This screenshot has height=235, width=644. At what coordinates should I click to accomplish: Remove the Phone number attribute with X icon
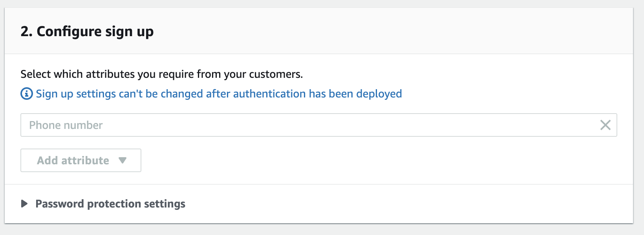[x=605, y=125]
